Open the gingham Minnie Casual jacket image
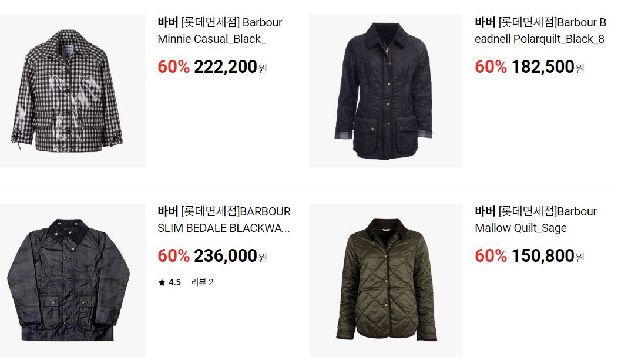The height and width of the screenshot is (364, 618). (x=73, y=91)
